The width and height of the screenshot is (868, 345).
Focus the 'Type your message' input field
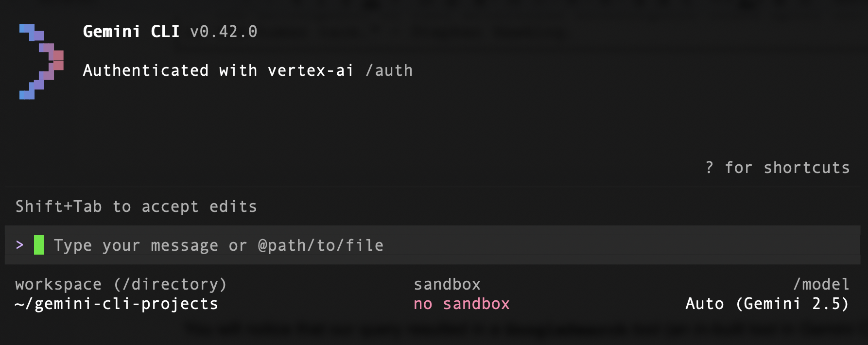433,245
